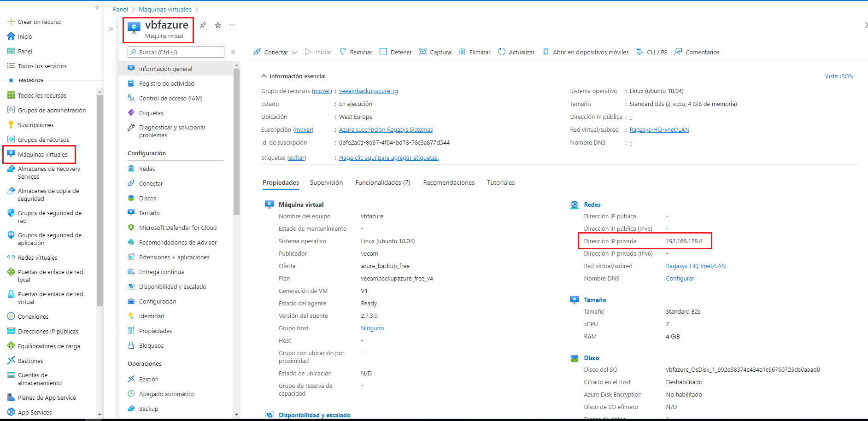Viewport: 868px width, 421px height.
Task: Click the Discos icon in the resource menu
Action: pyautogui.click(x=131, y=198)
